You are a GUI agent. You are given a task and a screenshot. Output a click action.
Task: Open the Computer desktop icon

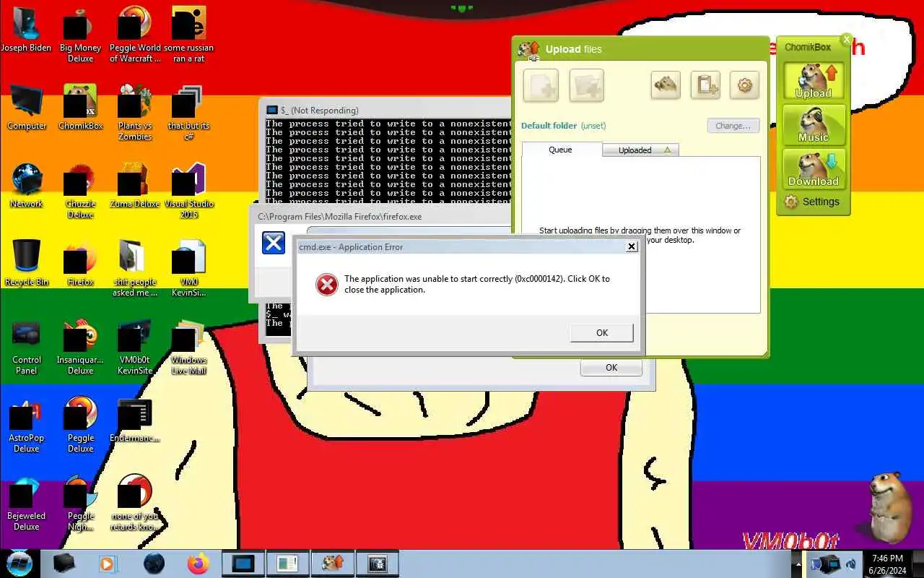27,107
